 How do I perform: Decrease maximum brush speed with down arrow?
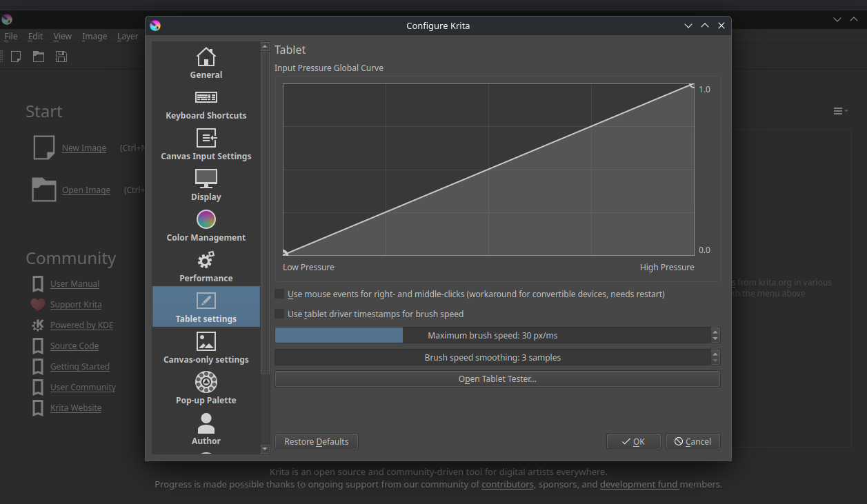(715, 339)
